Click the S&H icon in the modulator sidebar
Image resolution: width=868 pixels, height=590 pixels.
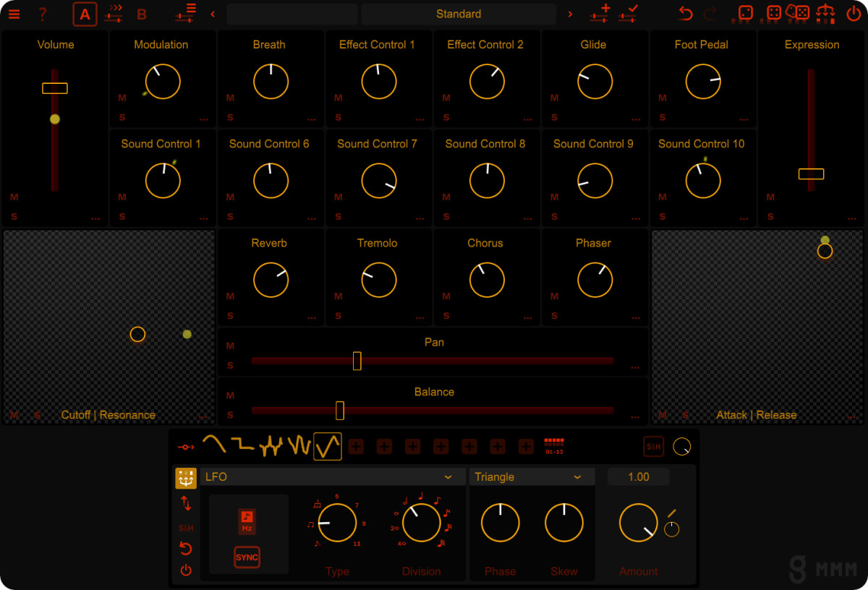tap(186, 528)
